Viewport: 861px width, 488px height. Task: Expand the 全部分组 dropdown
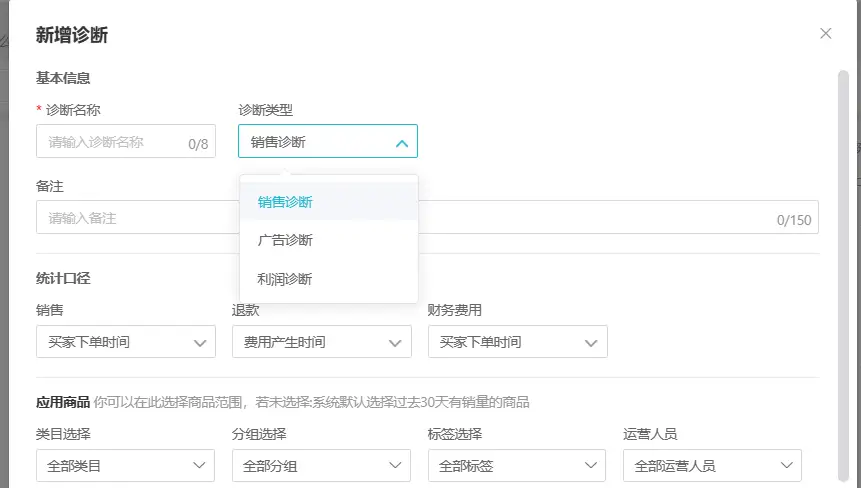pos(321,466)
